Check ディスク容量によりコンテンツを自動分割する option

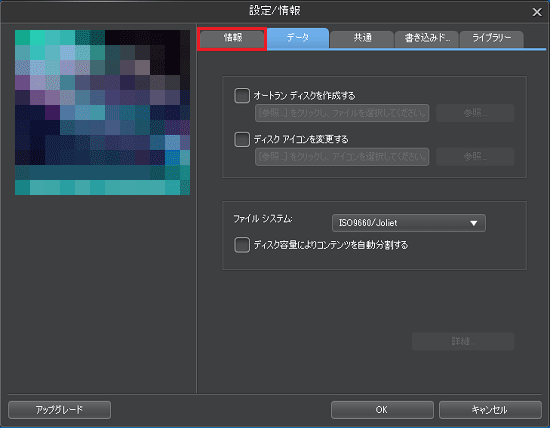(242, 245)
